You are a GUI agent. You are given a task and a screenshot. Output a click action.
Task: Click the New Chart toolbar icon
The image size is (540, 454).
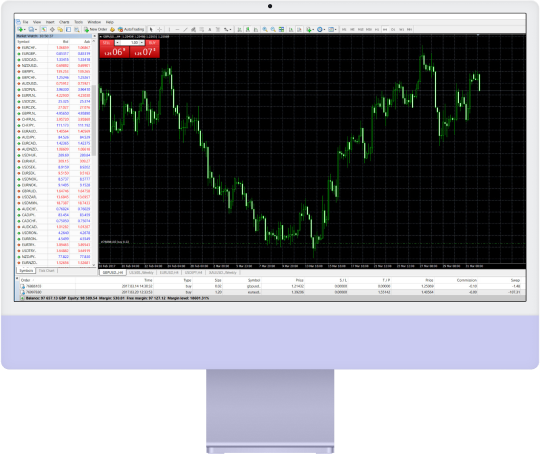click(21, 30)
